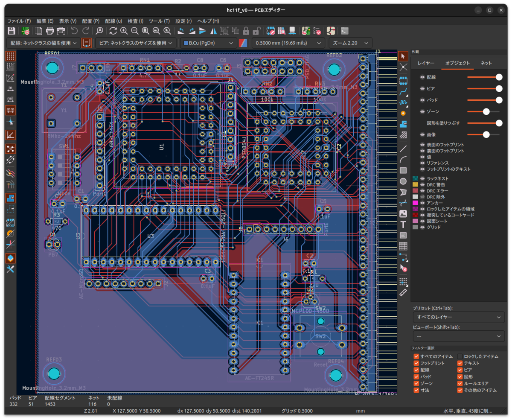The image size is (512, 420).
Task: Open the 配置 (P) menu
Action: point(90,21)
